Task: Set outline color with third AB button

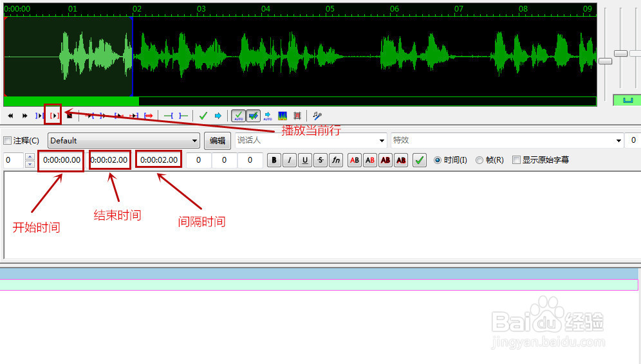Action: tap(386, 160)
